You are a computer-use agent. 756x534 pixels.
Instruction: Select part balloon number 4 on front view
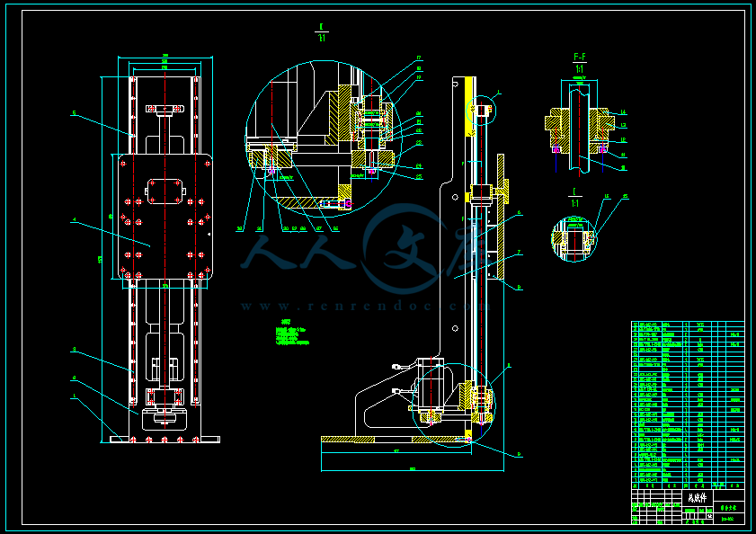pyautogui.click(x=74, y=220)
